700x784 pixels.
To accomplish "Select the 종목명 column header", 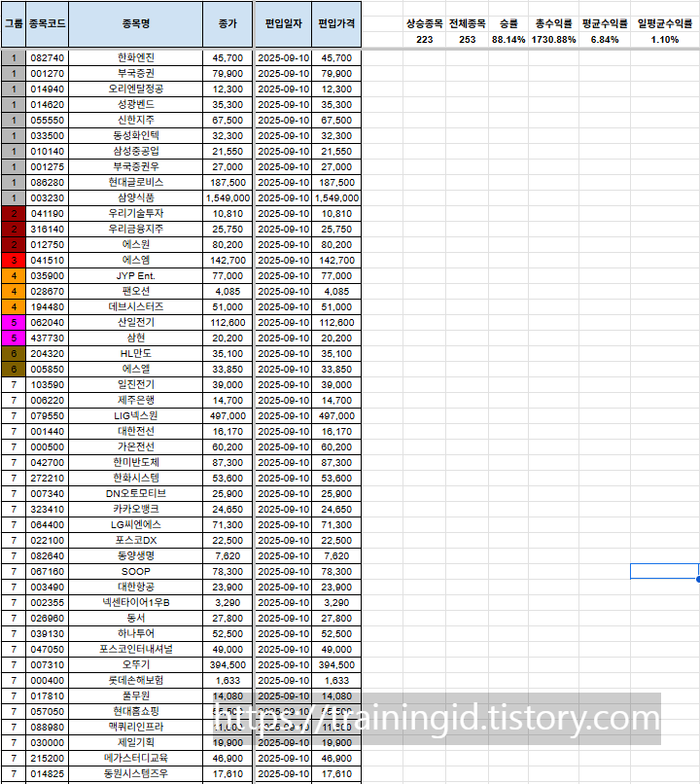I will click(135, 23).
